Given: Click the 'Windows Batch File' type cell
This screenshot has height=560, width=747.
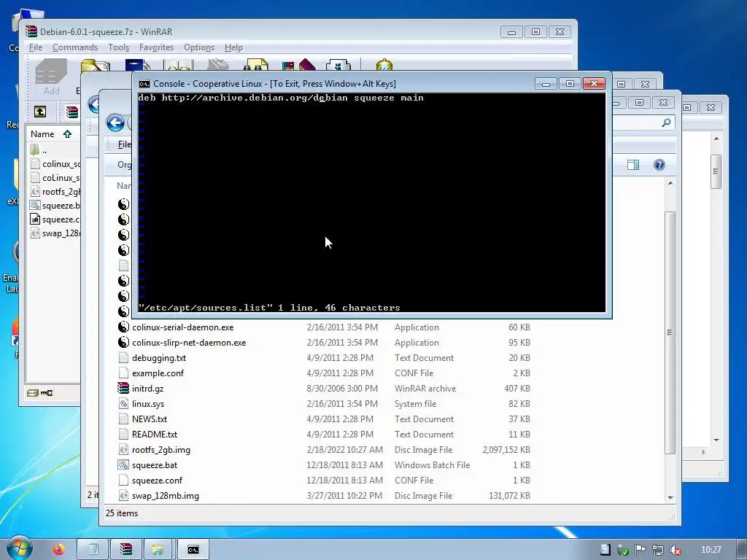Looking at the screenshot, I should 432,464.
